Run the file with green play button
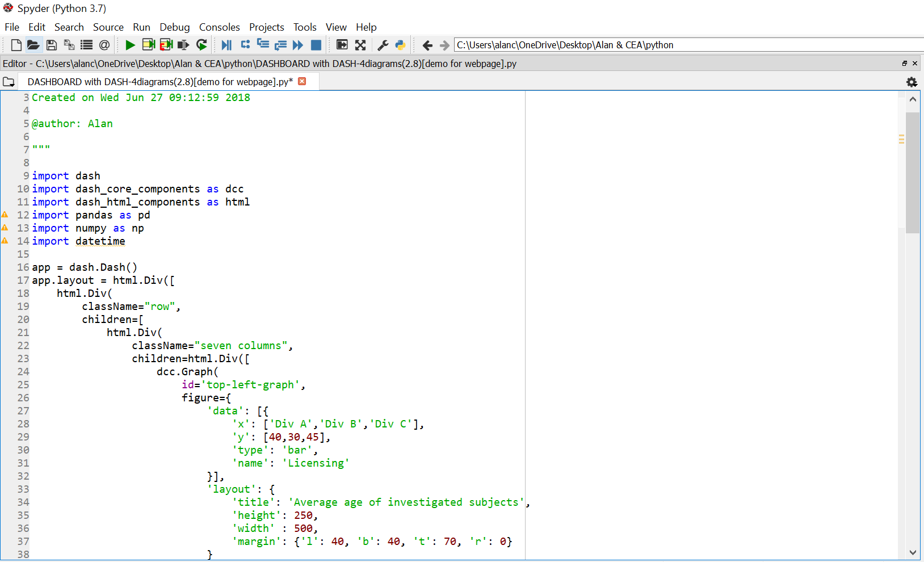 130,45
